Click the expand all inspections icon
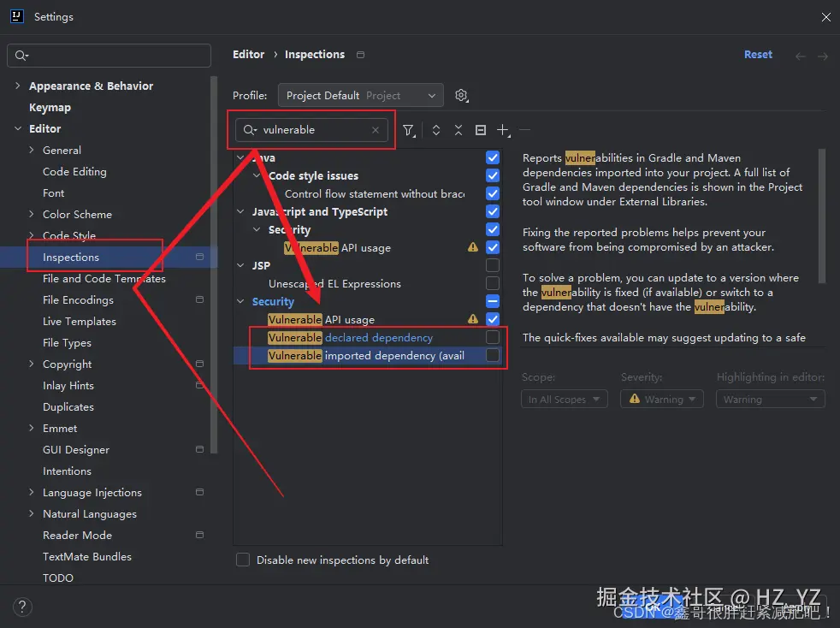 (x=436, y=130)
